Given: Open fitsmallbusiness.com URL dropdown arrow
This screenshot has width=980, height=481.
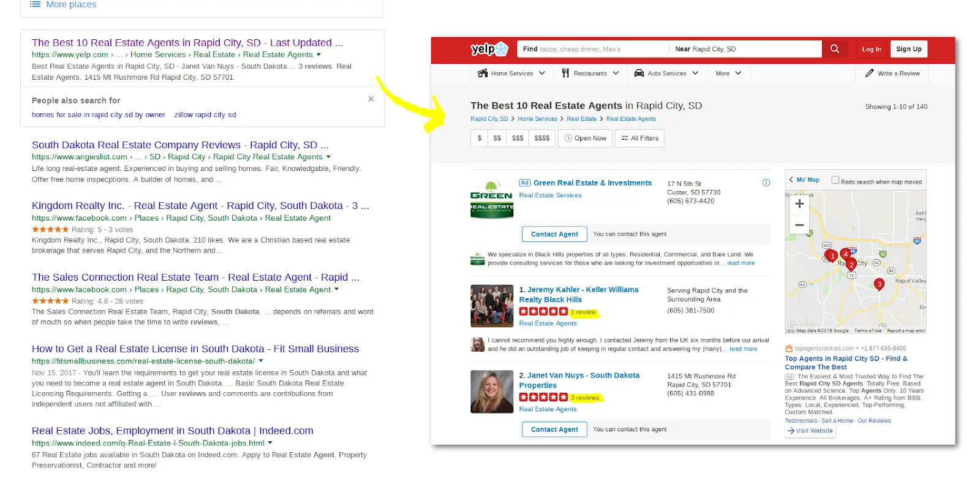Looking at the screenshot, I should tap(261, 361).
